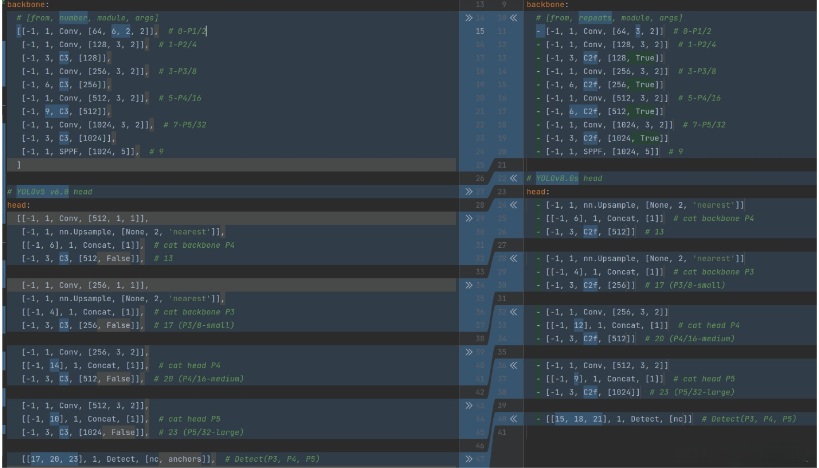The height and width of the screenshot is (468, 819).
Task: Apply right change arrow beside line 36
Action: click(x=513, y=365)
